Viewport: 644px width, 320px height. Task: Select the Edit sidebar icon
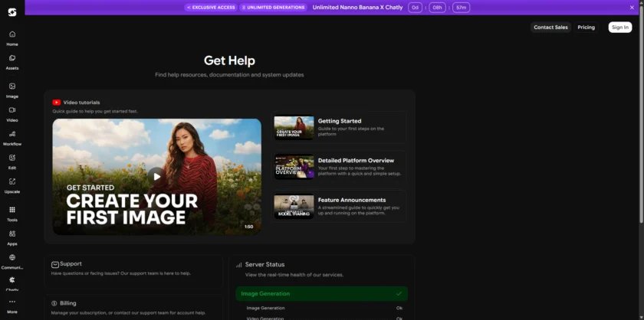tap(12, 161)
